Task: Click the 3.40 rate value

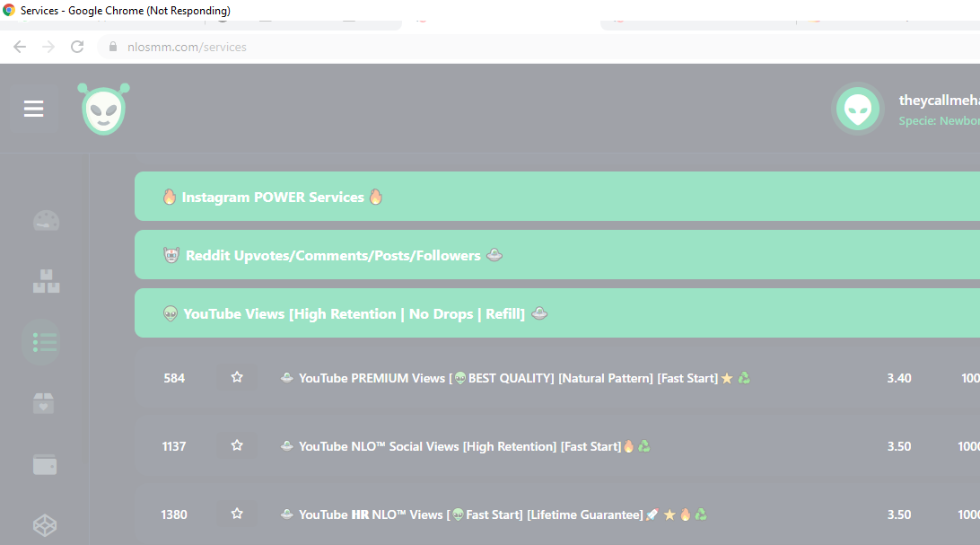Action: (898, 378)
